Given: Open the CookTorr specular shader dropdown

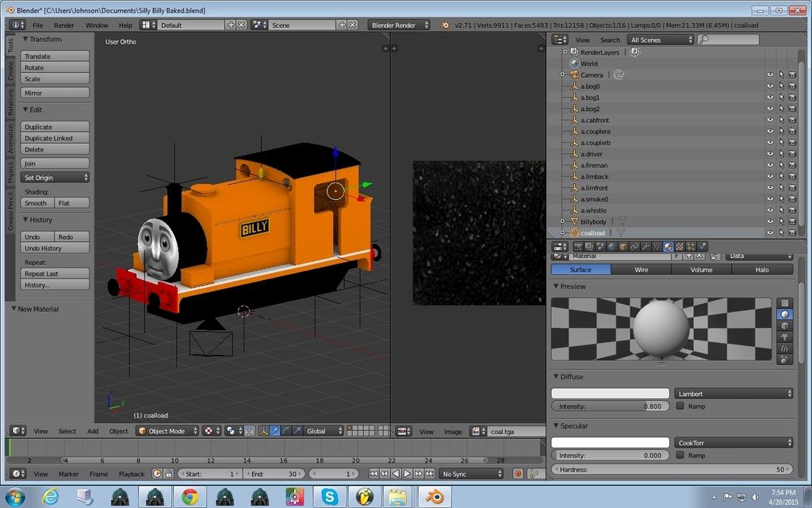Looking at the screenshot, I should tap(733, 443).
